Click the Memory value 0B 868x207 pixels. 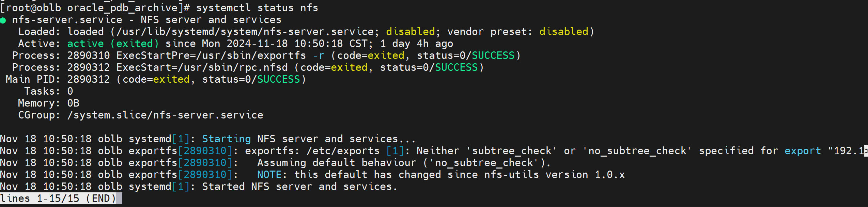coord(73,103)
